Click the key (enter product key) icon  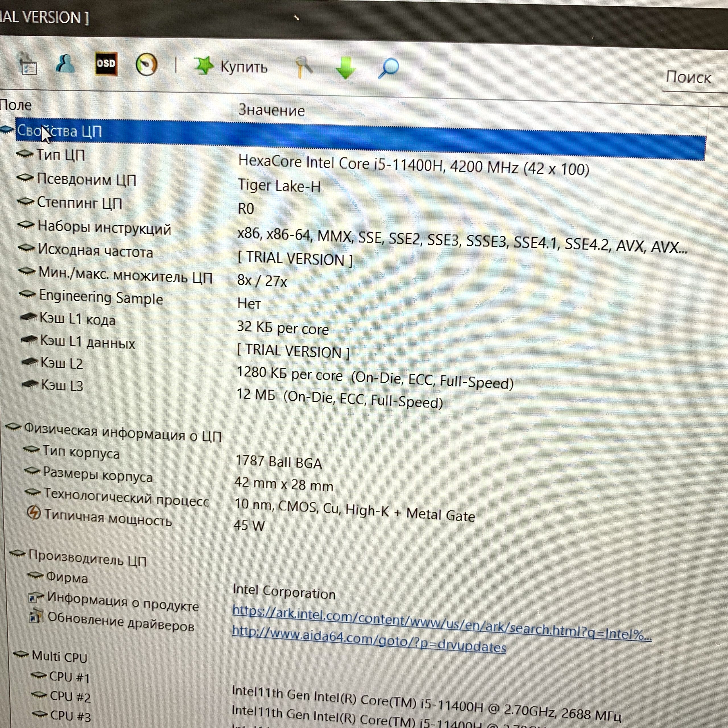click(x=304, y=67)
